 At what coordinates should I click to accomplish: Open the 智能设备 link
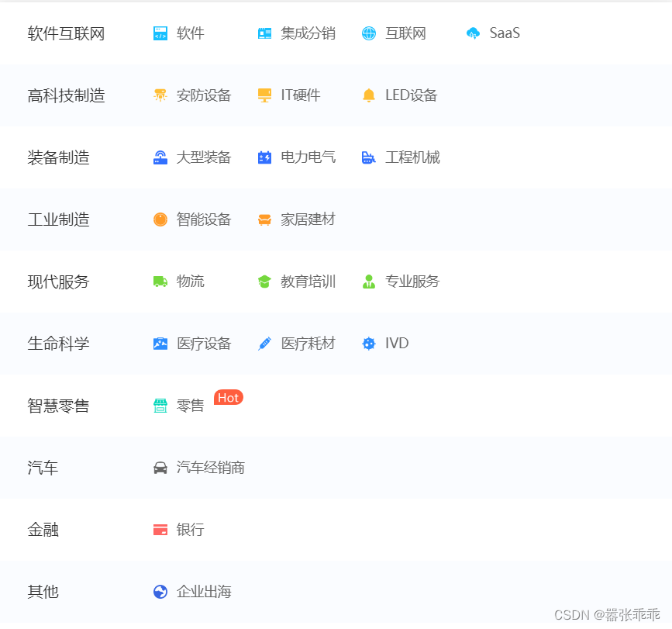click(x=204, y=219)
